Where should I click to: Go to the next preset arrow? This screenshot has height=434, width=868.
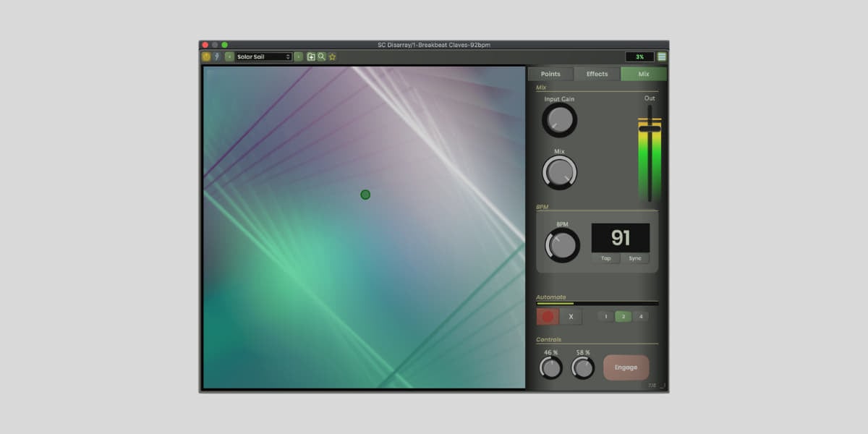(x=298, y=56)
